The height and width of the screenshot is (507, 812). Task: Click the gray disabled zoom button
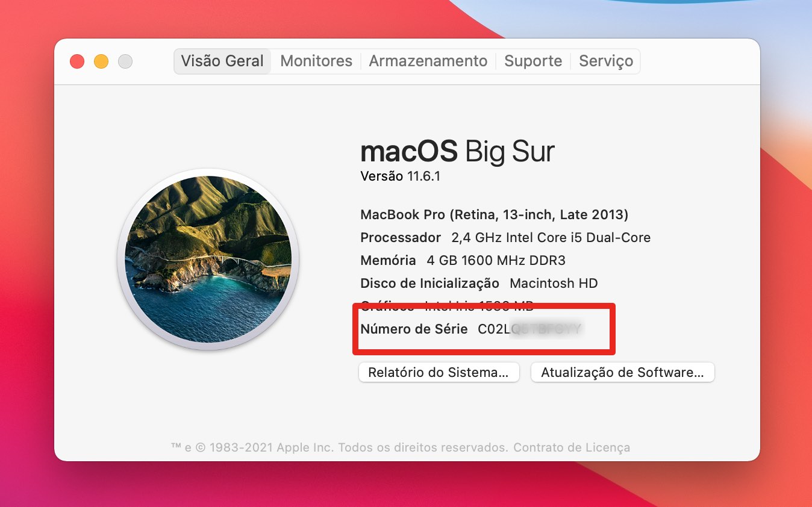(x=125, y=61)
